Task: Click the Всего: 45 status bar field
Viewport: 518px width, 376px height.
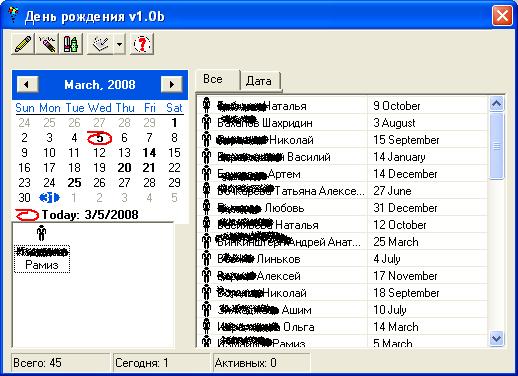Action: tap(60, 363)
